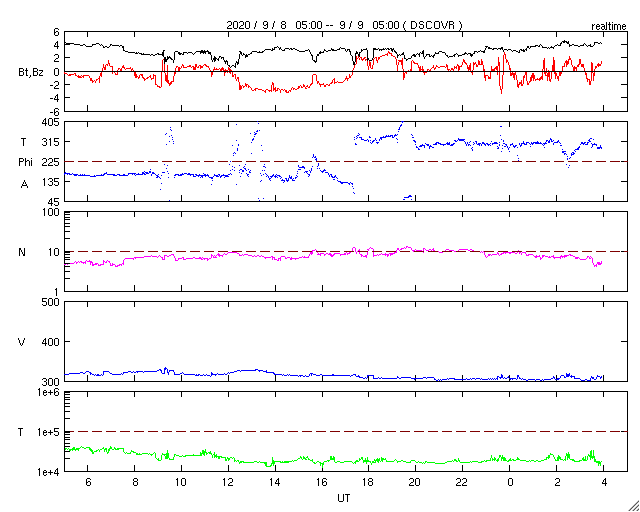Screen dimensions: 640x512
Task: Click hour "10" on the UT axis
Action: [x=181, y=483]
